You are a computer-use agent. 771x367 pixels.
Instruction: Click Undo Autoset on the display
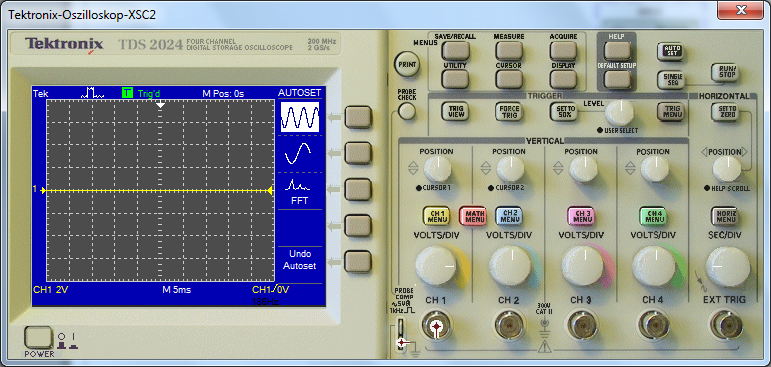click(299, 260)
